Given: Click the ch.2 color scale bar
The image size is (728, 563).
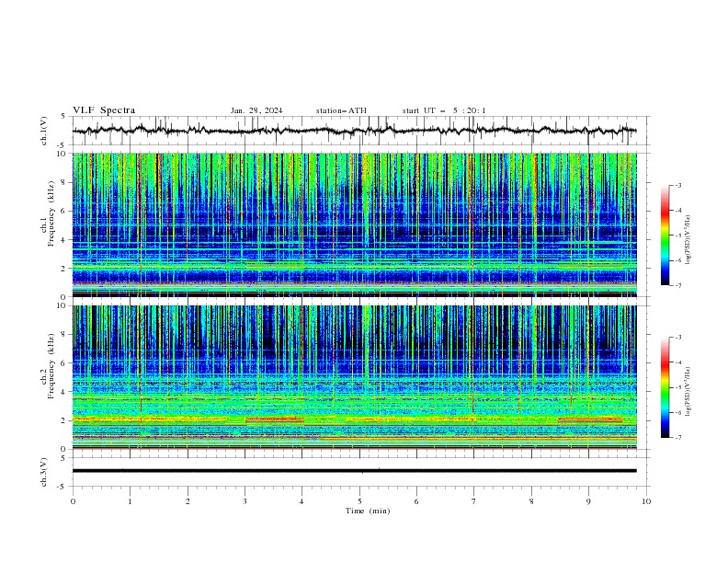Looking at the screenshot, I should pyautogui.click(x=665, y=387).
